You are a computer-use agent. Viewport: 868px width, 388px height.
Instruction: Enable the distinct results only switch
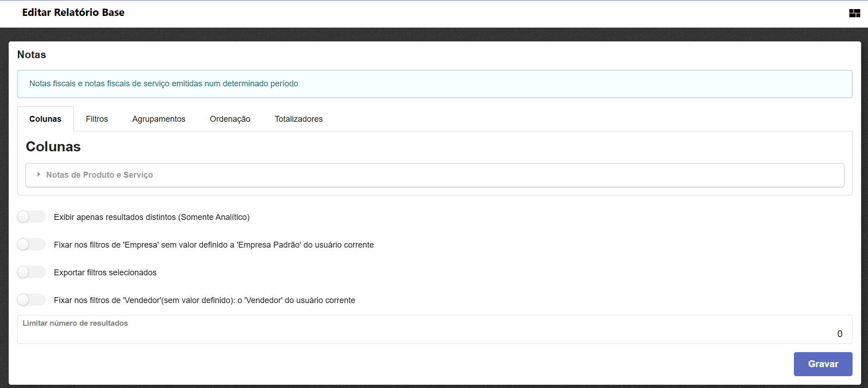pyautogui.click(x=31, y=217)
